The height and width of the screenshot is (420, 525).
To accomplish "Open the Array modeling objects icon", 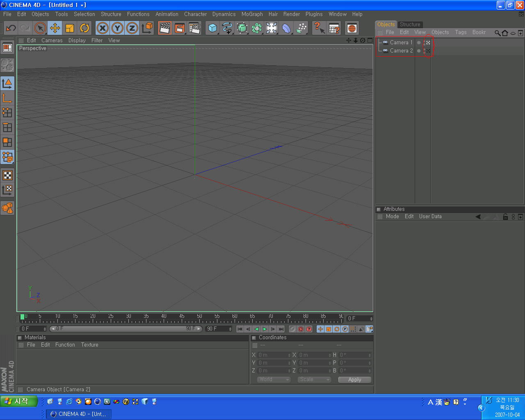I will click(257, 28).
